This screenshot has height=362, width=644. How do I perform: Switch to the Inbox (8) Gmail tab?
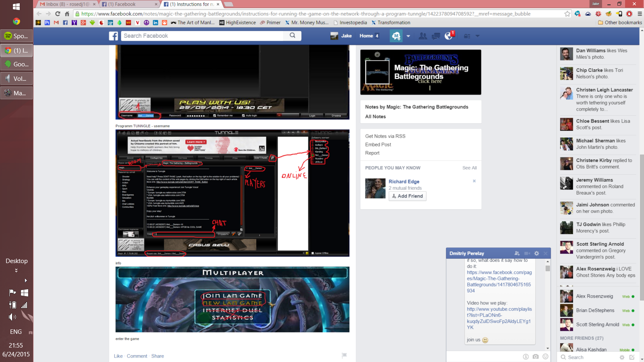(67, 4)
